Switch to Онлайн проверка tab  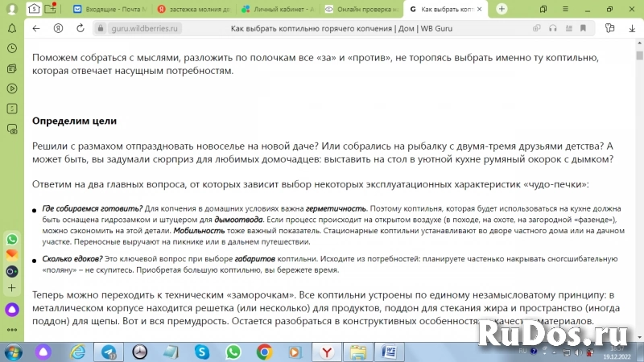point(362,9)
